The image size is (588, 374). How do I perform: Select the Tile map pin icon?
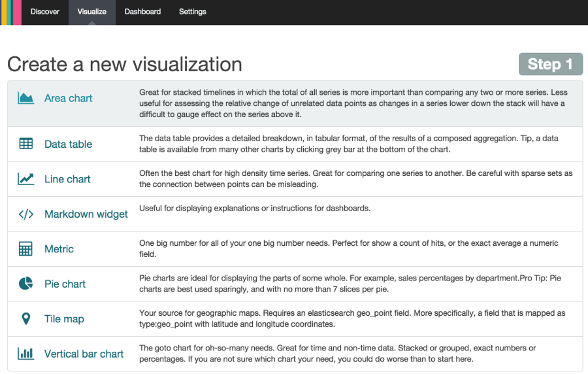25,319
